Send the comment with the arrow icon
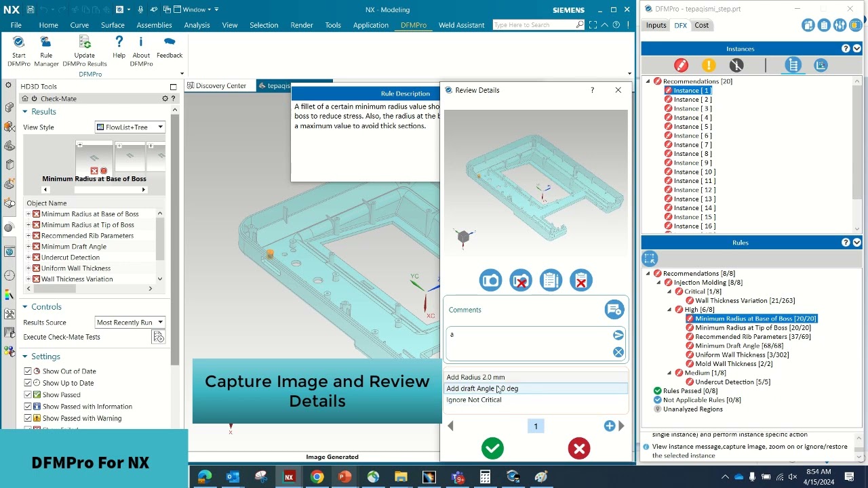868x488 pixels. coord(618,335)
